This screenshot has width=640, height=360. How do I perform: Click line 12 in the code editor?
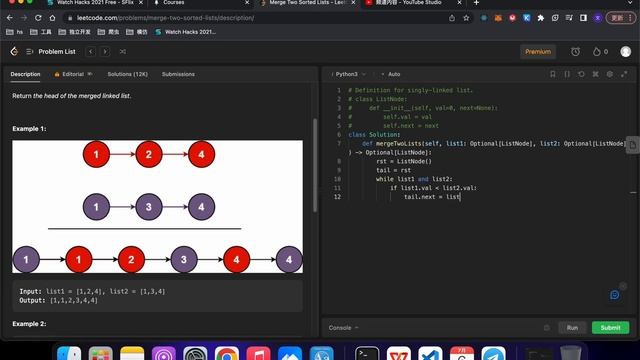(433, 197)
